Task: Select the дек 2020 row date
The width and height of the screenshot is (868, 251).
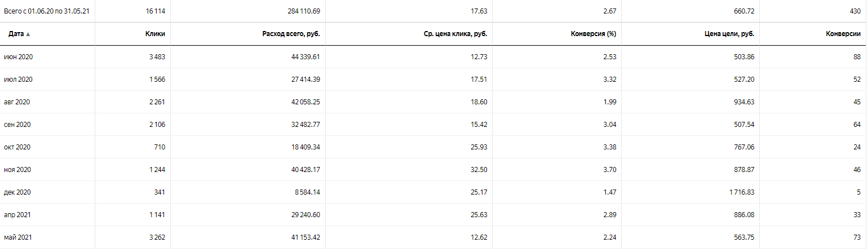Action: point(17,192)
